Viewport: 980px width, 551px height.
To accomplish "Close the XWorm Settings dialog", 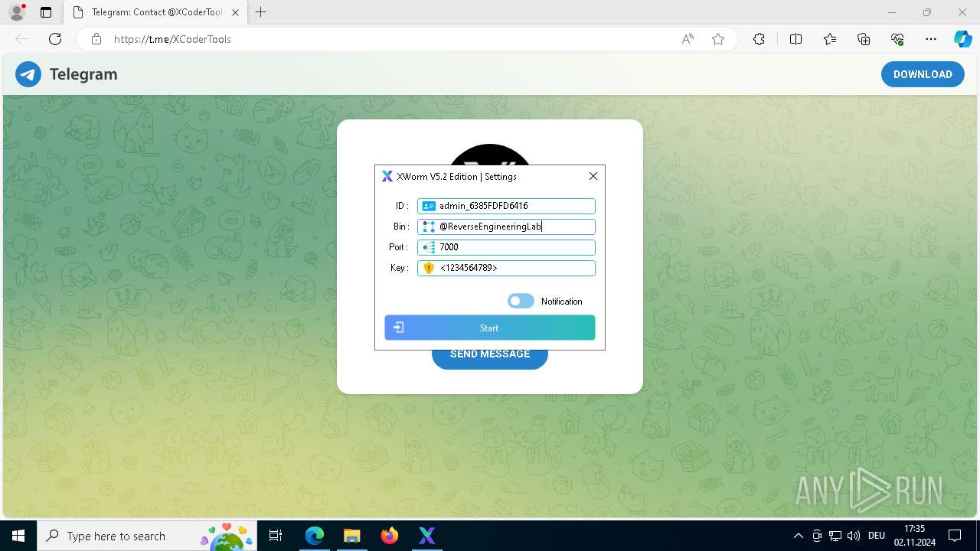I will point(593,176).
